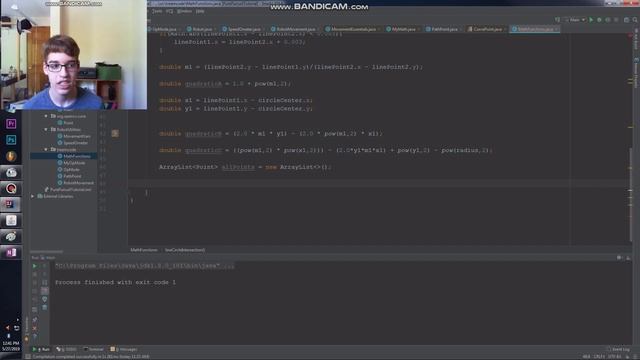The height and width of the screenshot is (360, 640).
Task: Select PathPoint in project tree
Action: pyautogui.click(x=69, y=176)
